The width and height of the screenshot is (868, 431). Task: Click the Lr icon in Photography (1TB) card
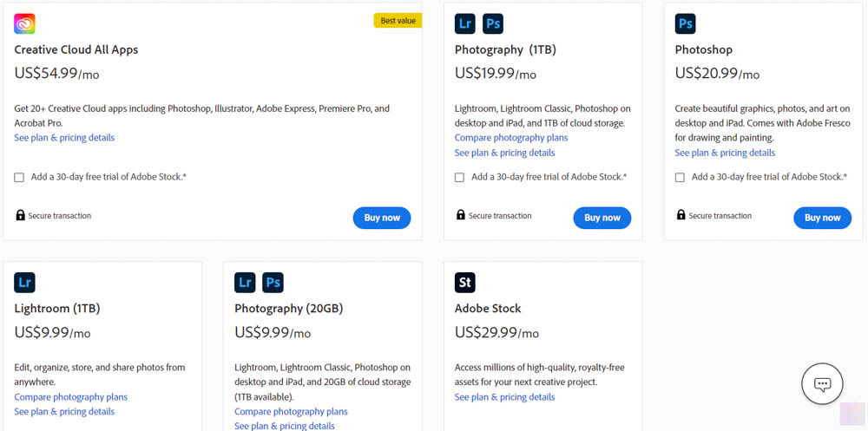tap(465, 23)
